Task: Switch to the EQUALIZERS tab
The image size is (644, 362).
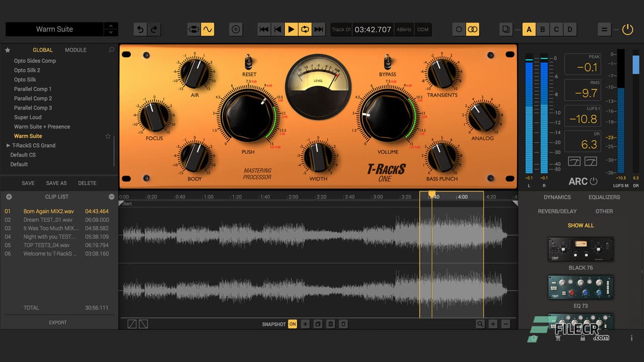Action: click(604, 197)
